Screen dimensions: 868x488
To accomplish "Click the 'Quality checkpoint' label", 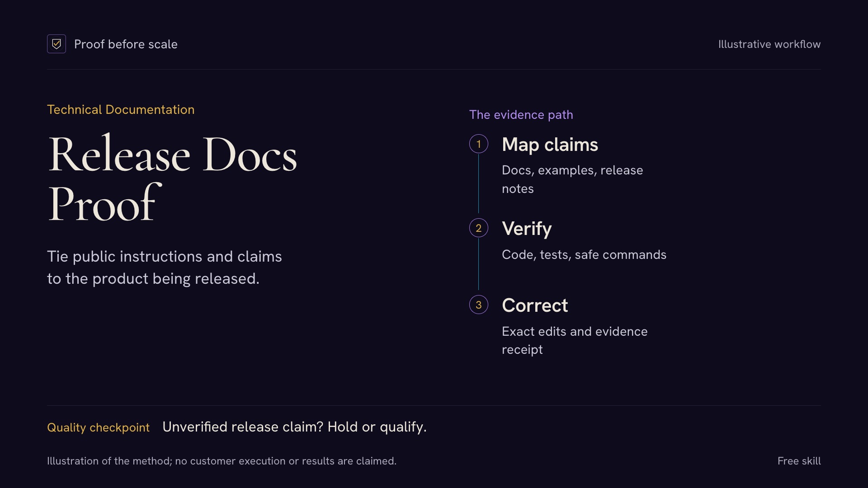I will click(x=98, y=427).
